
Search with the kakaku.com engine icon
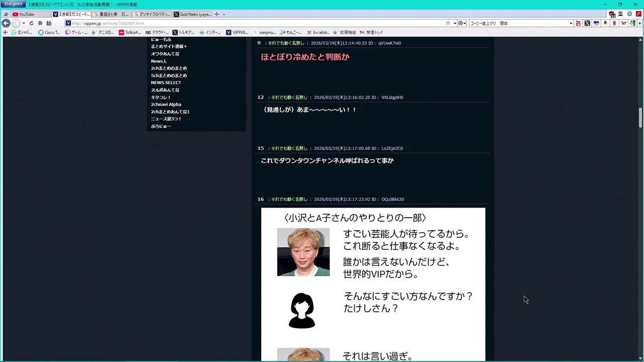tap(596, 23)
